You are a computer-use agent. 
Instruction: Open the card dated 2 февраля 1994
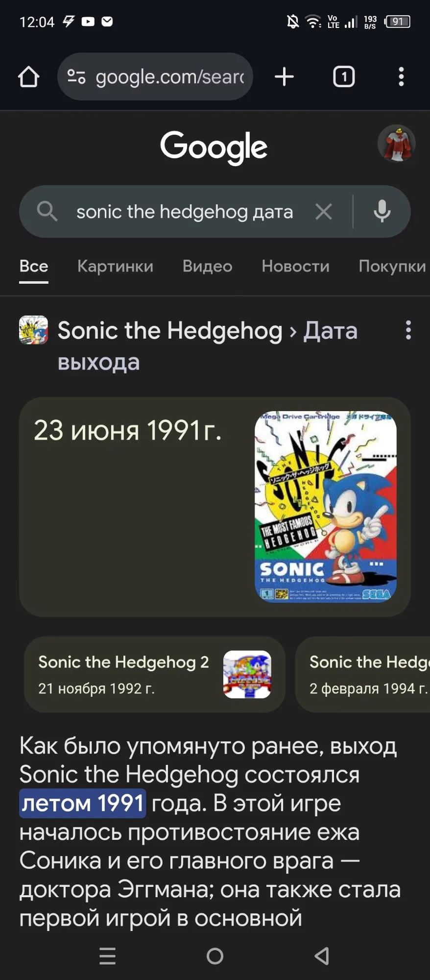pyautogui.click(x=363, y=675)
